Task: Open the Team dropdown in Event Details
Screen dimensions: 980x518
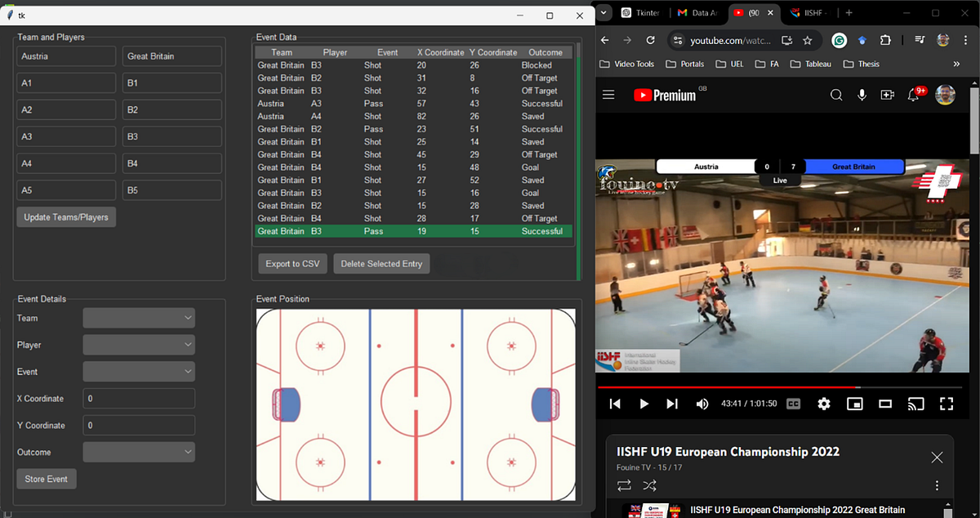Action: click(139, 318)
